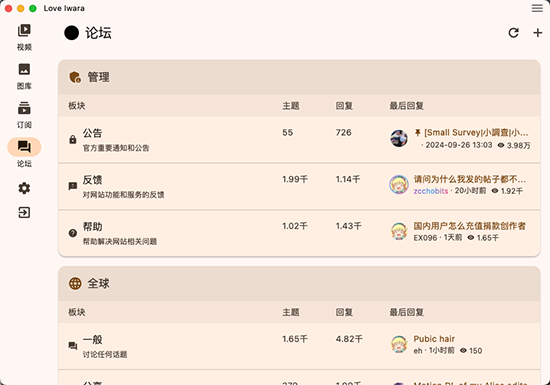
Task: Create a new post with plus icon
Action: pyautogui.click(x=537, y=33)
